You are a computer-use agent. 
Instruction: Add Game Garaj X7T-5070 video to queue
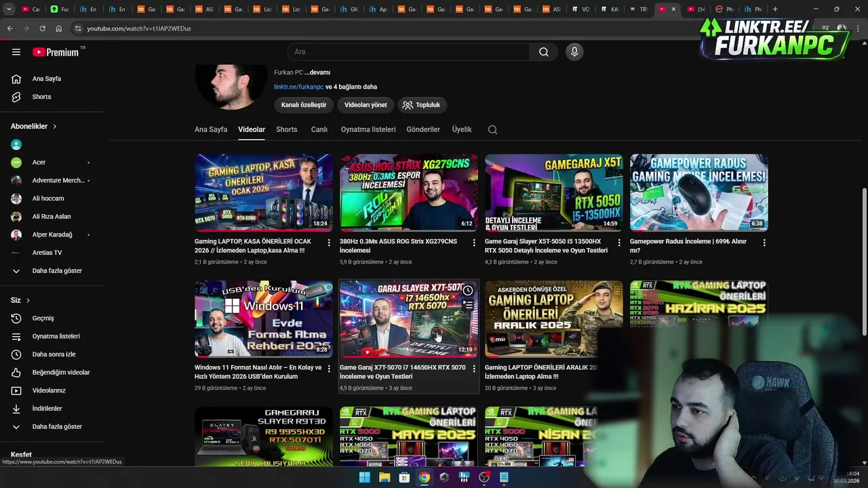pyautogui.click(x=468, y=306)
